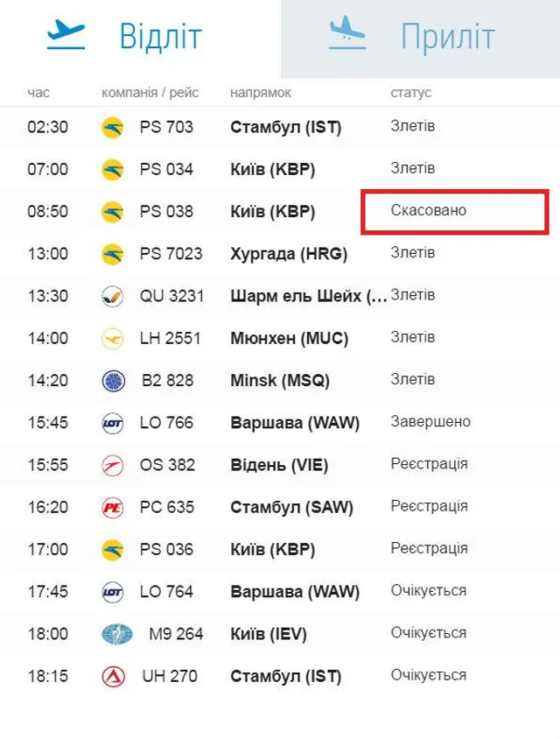560x739 pixels.
Task: Click the LOT logo for LO 766
Action: 113,423
